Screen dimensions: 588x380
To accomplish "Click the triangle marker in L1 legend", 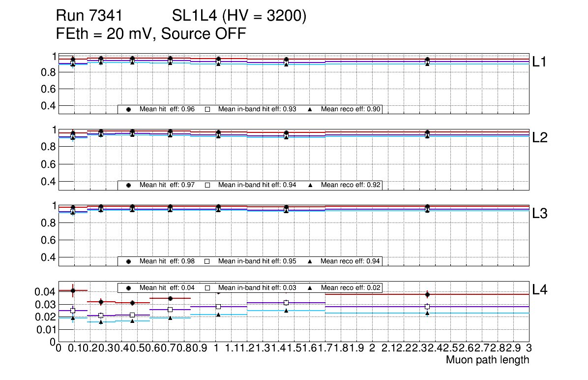I will [310, 109].
